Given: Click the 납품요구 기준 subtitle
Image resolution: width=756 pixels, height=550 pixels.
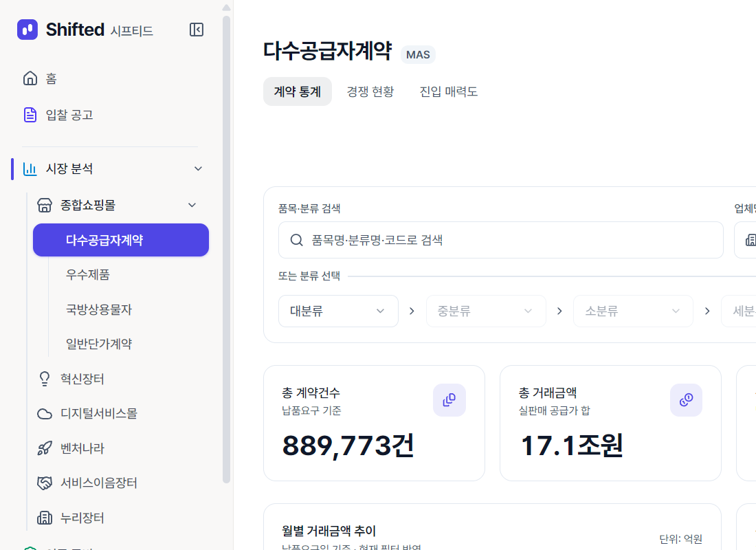Looking at the screenshot, I should pyautogui.click(x=311, y=410).
